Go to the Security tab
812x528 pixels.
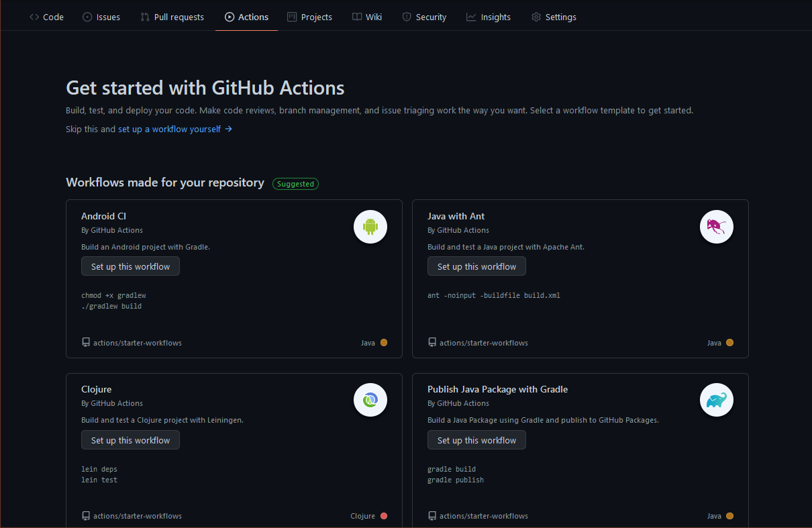[x=424, y=17]
